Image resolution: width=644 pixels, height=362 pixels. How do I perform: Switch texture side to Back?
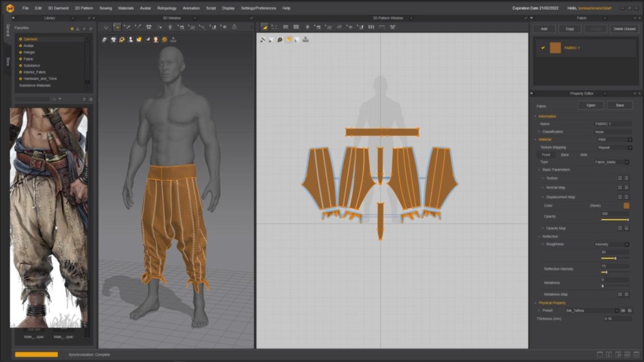tap(565, 155)
